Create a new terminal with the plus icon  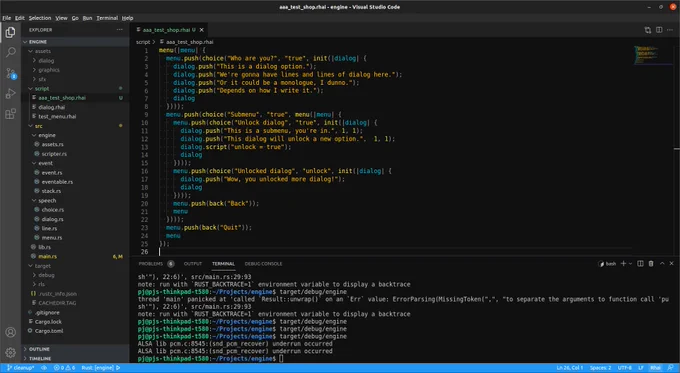pos(623,263)
